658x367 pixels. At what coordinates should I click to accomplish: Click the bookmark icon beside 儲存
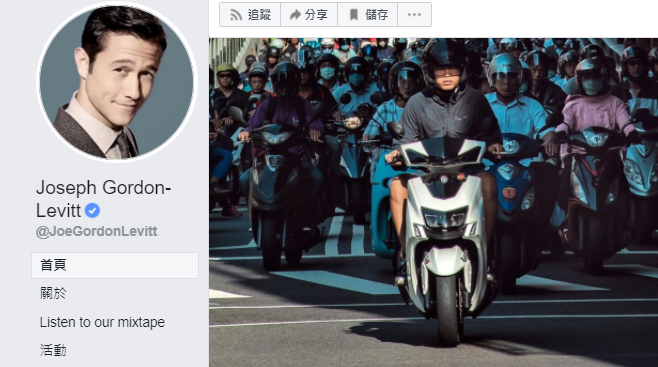click(354, 15)
